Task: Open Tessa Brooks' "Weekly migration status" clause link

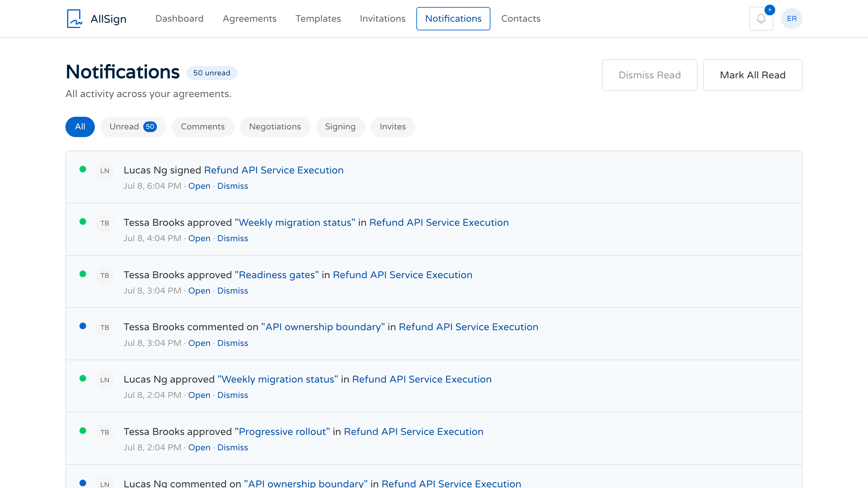Action: tap(295, 222)
